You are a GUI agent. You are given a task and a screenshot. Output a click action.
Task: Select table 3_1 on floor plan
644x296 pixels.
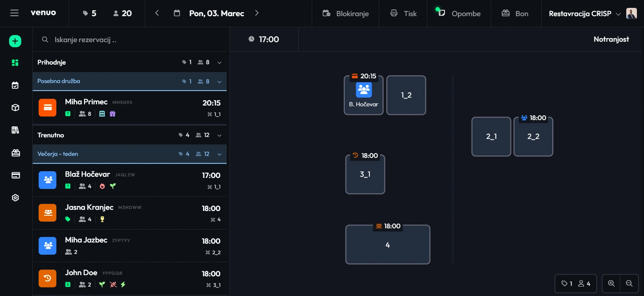(365, 174)
